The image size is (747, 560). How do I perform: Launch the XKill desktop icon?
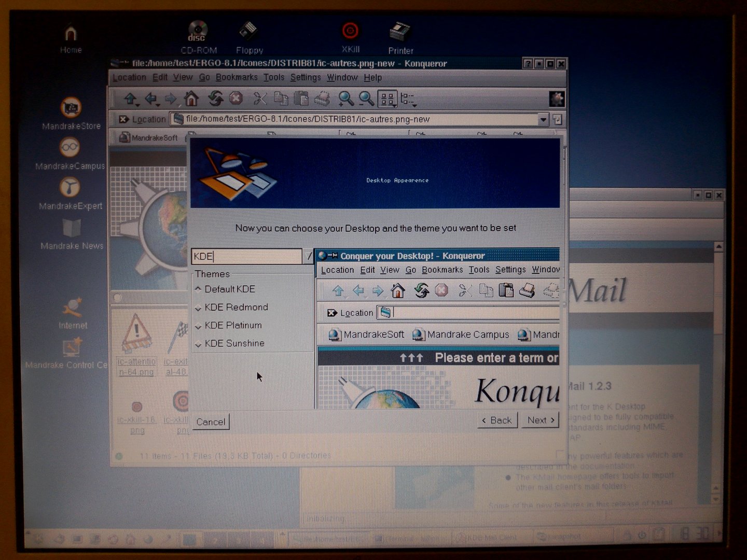tap(350, 37)
